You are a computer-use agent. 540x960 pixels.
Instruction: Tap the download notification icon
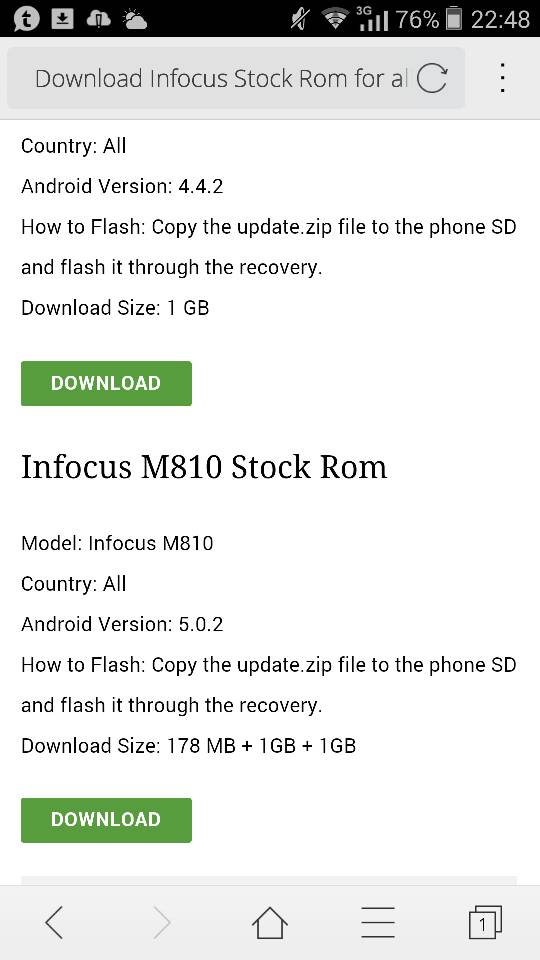click(62, 19)
